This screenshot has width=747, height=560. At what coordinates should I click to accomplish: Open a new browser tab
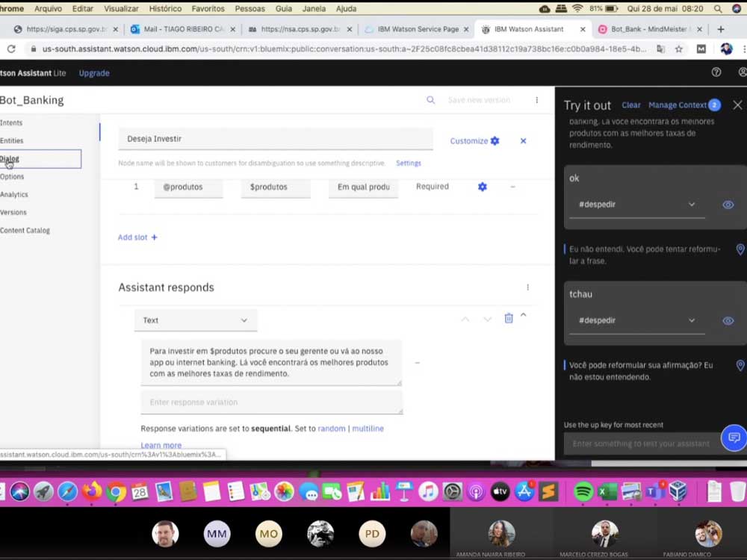point(721,29)
